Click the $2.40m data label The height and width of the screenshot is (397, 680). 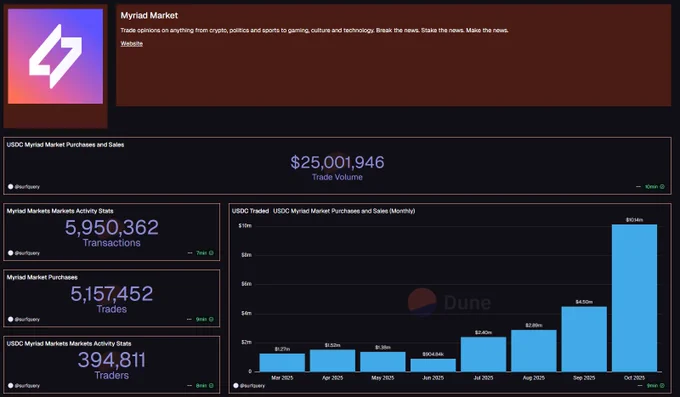click(x=484, y=333)
